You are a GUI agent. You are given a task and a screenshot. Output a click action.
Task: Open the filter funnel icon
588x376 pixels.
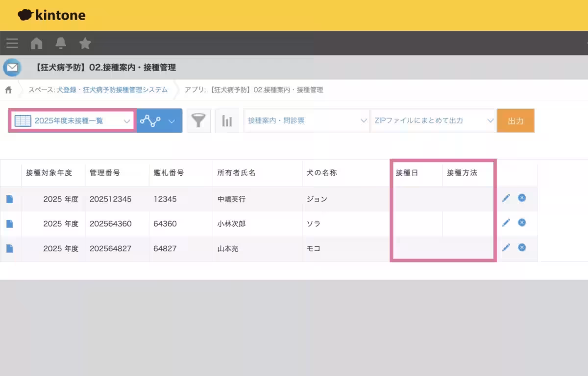point(198,120)
